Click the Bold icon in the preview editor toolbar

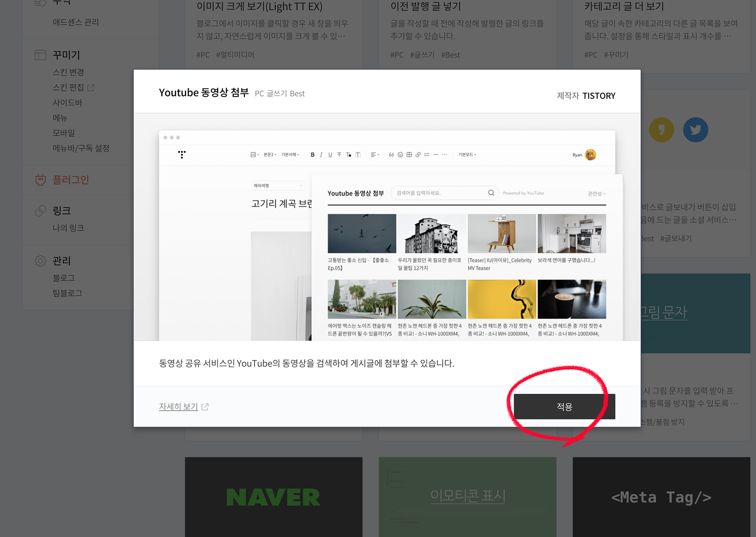[312, 155]
